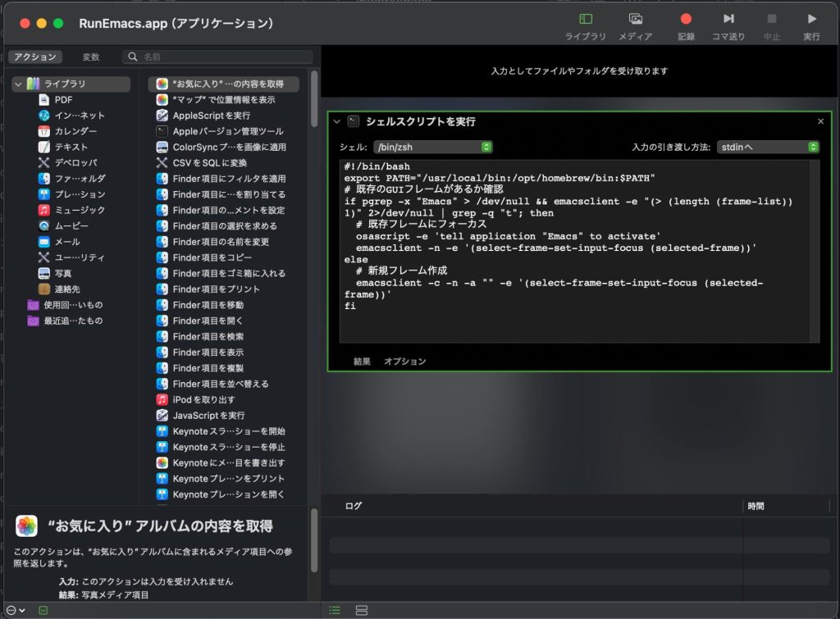Click the action list vertical scrollbar
The image size is (840, 619).
pyautogui.click(x=314, y=99)
